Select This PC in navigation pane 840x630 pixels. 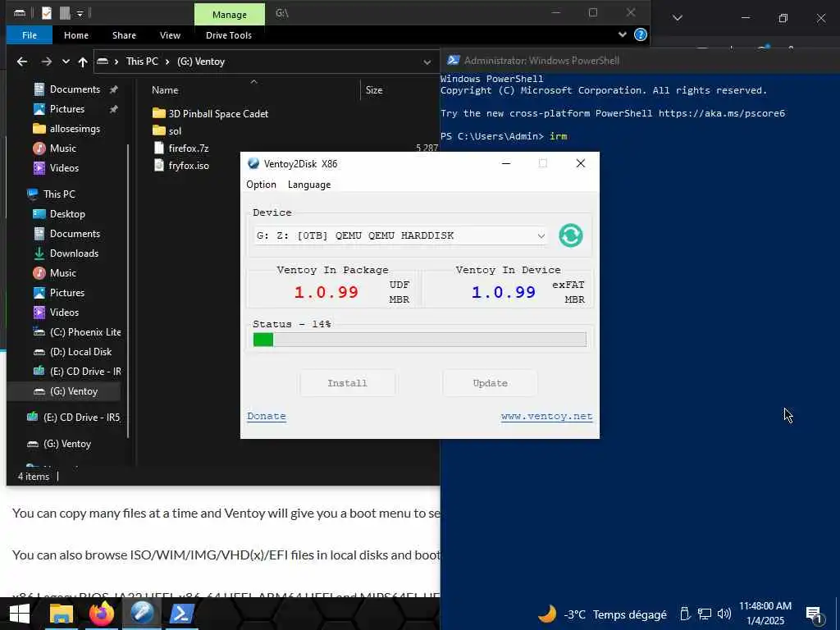(x=52, y=194)
